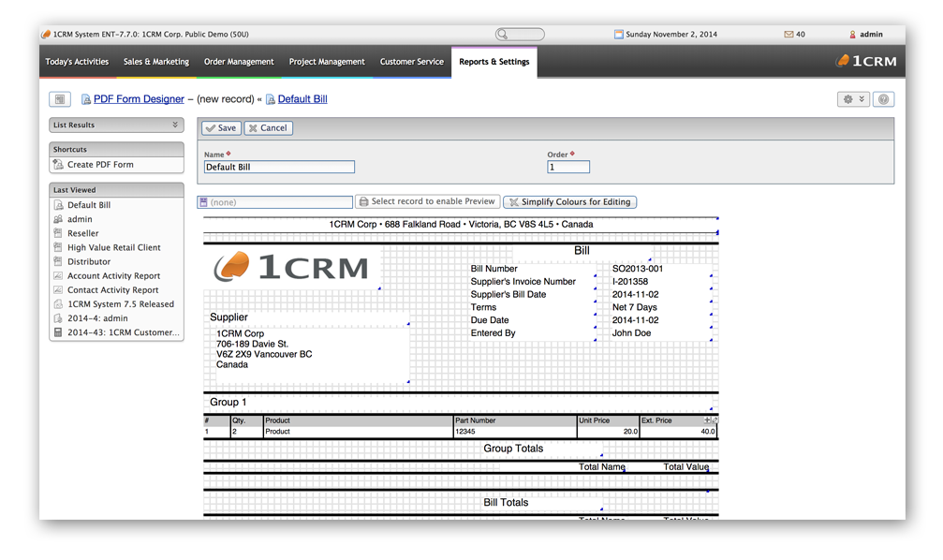This screenshot has width=943, height=560.
Task: Open the Create PDF Form shortcut icon
Action: click(56, 165)
